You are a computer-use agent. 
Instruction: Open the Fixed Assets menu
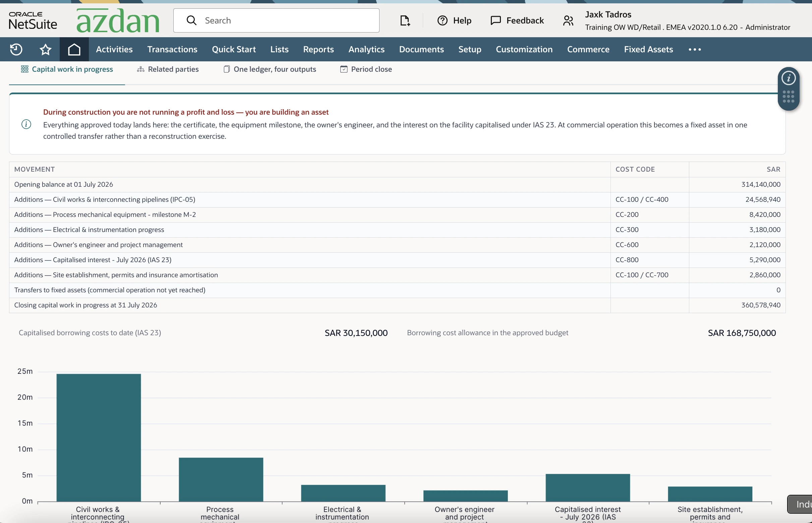click(648, 49)
